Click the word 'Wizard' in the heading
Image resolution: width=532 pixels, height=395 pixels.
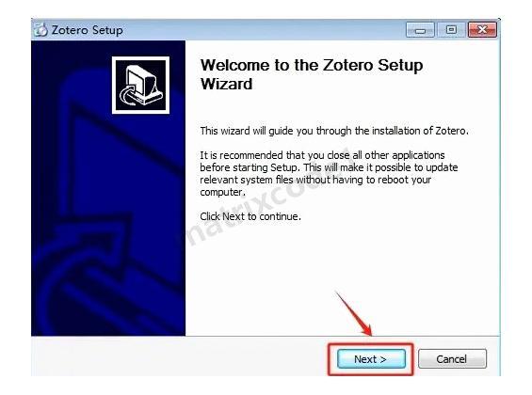[226, 84]
